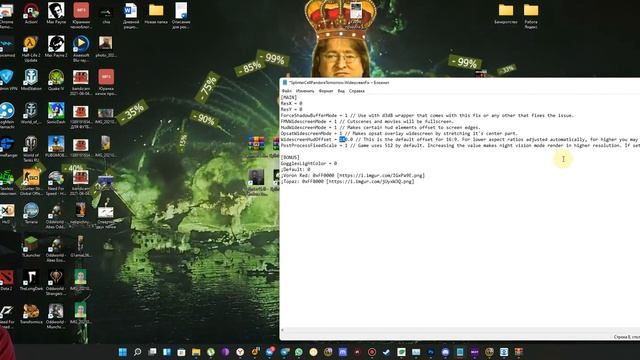Select the Работа Яндекс folder on the desktop
Screen dimensions: 640x360
(531, 16)
